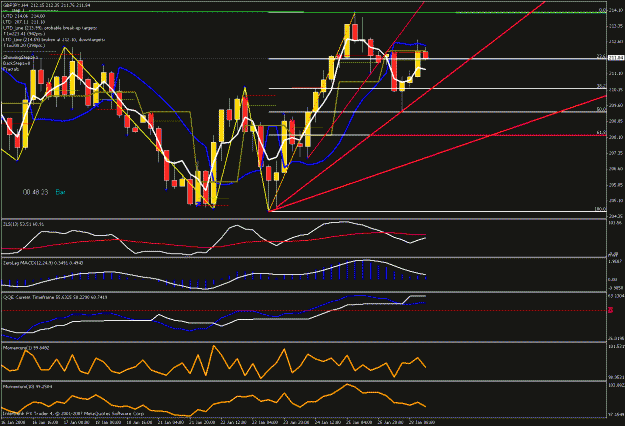Image resolution: width=625 pixels, height=426 pixels.
Task: Click the 214.10 price scale value
Action: (616, 10)
